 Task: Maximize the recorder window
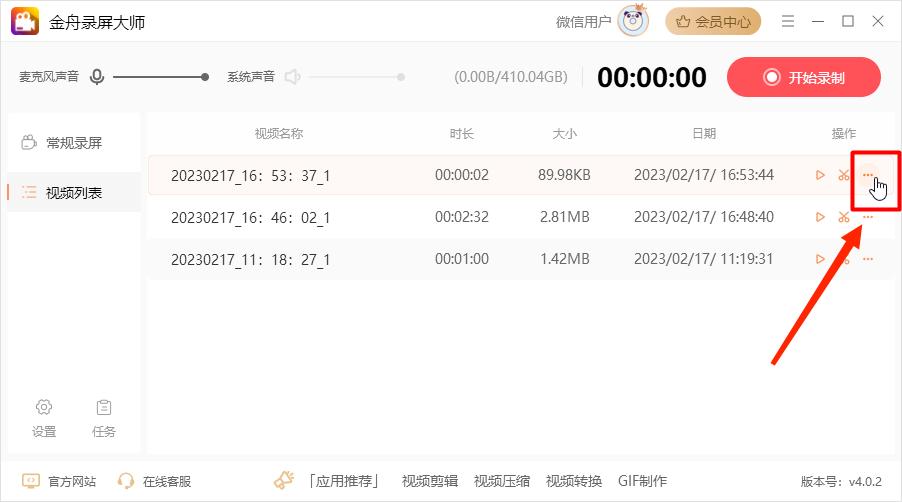[x=848, y=21]
